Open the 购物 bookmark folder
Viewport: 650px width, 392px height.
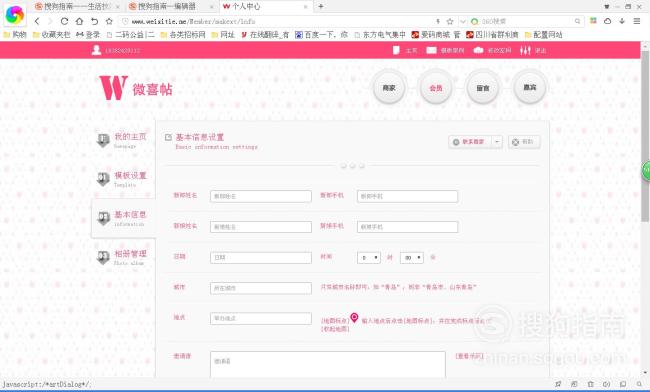point(15,35)
